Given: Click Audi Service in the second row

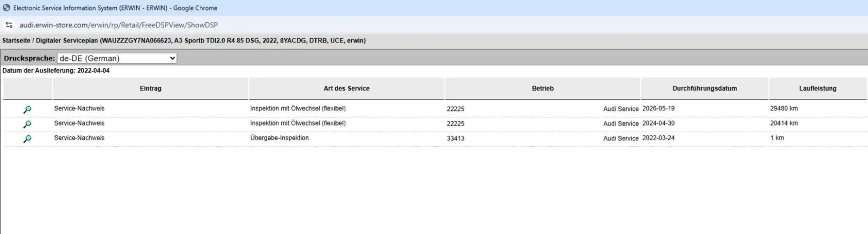Looking at the screenshot, I should tap(620, 124).
